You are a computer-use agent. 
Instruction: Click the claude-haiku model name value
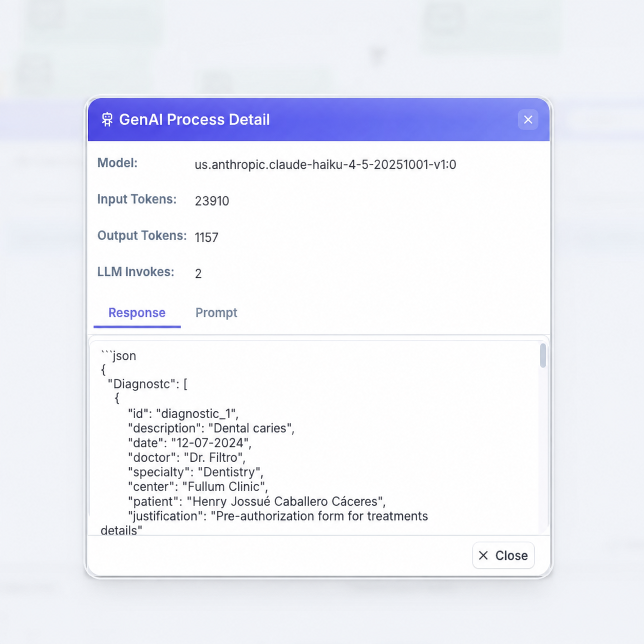click(325, 165)
